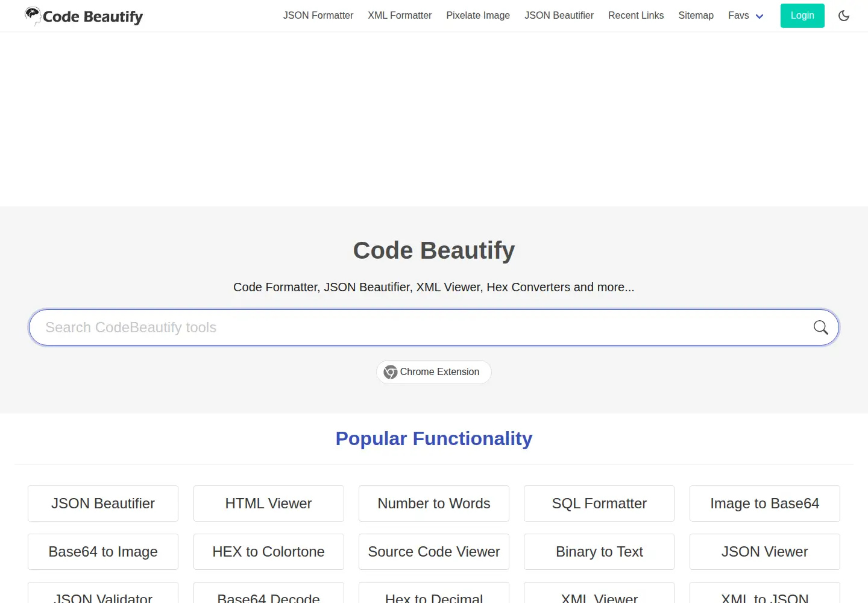This screenshot has height=603, width=868.
Task: Open the Hex to Decimal tool
Action: (434, 593)
